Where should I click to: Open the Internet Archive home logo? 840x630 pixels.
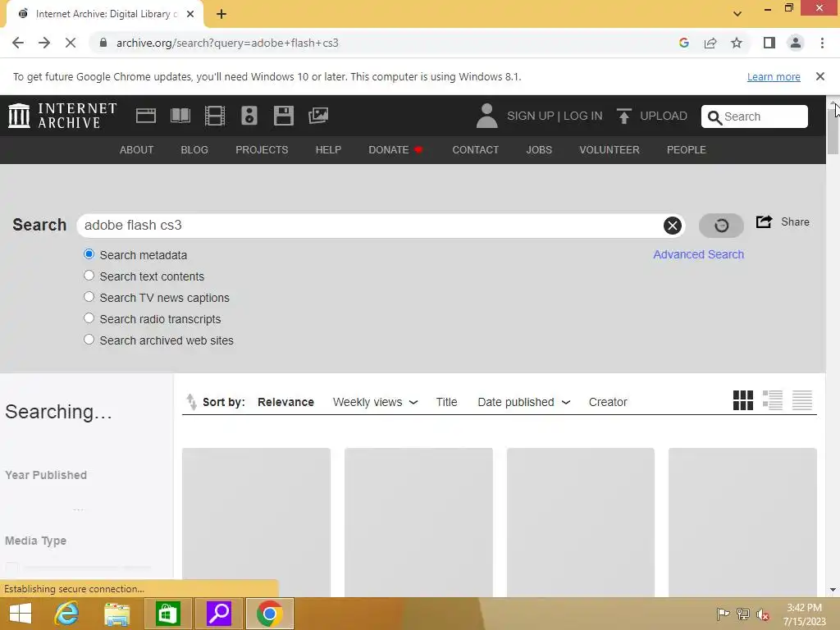click(62, 116)
